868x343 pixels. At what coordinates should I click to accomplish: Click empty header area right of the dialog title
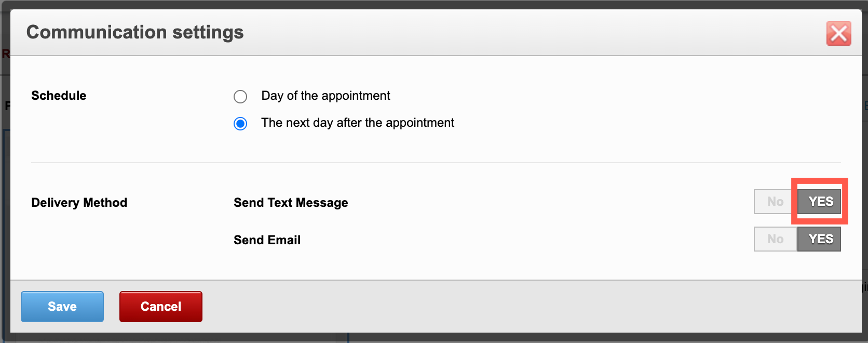(519, 32)
